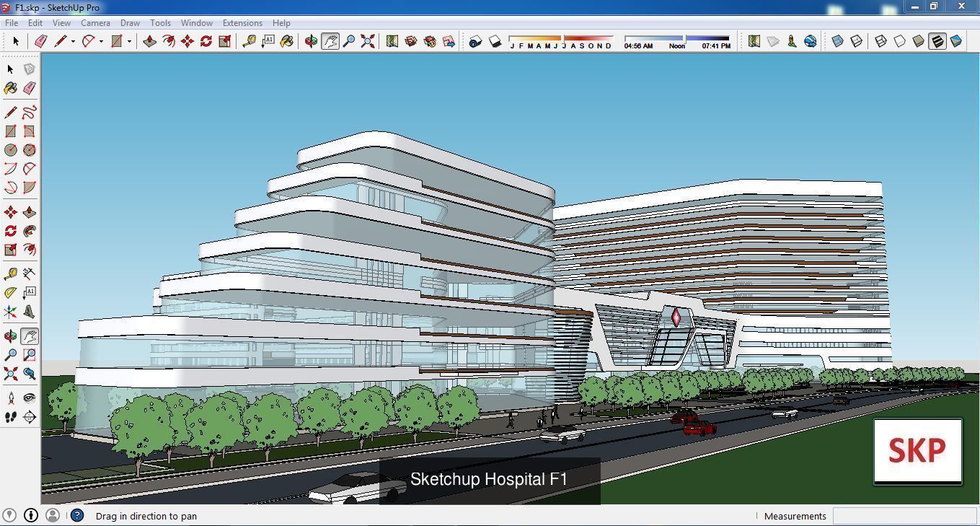980x526 pixels.
Task: Select the Walk tool in the left palette
Action: coord(10,416)
